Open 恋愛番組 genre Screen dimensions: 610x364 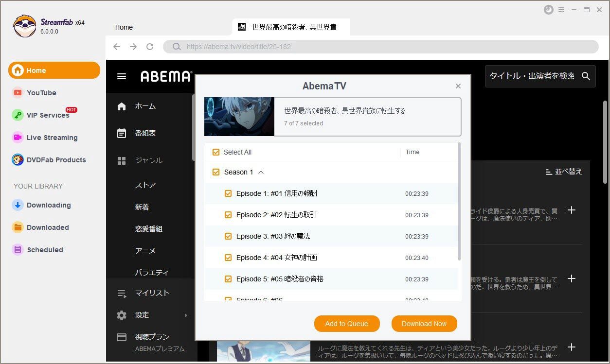tap(149, 229)
